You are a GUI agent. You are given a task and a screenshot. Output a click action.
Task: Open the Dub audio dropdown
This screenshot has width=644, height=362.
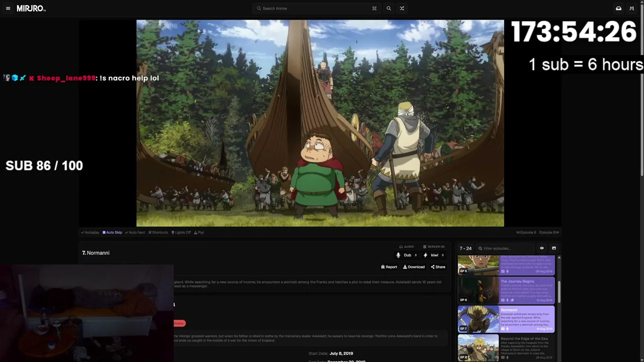coord(407,255)
